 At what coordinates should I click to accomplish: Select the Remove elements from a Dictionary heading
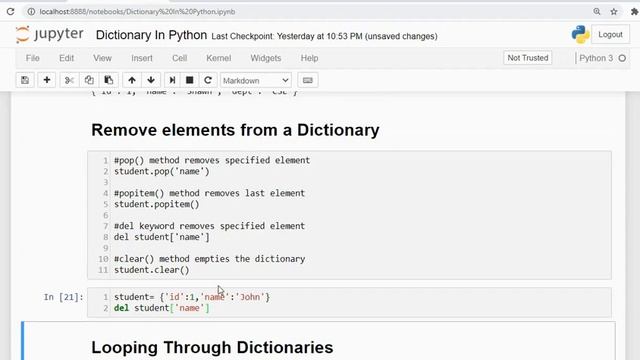(x=235, y=130)
